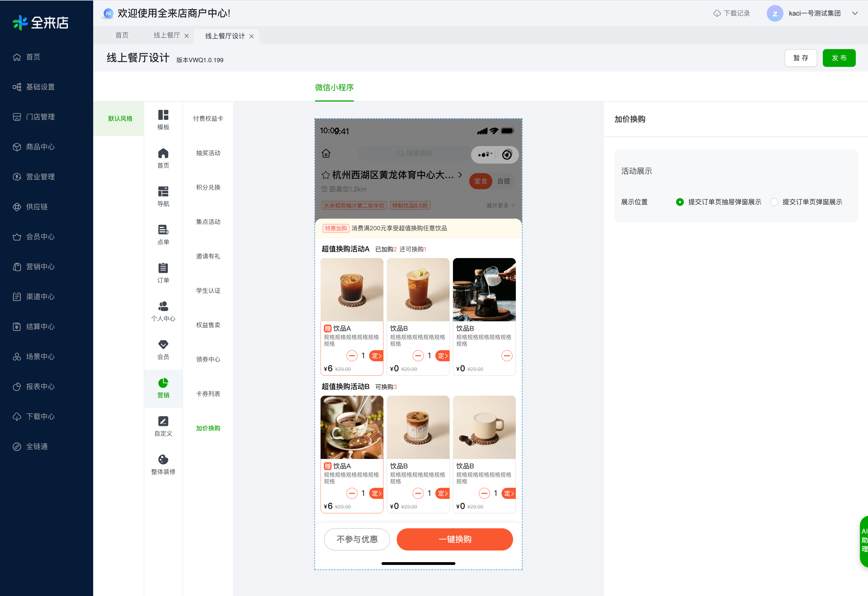Open 定 options for activity A 饮品A

tap(376, 356)
